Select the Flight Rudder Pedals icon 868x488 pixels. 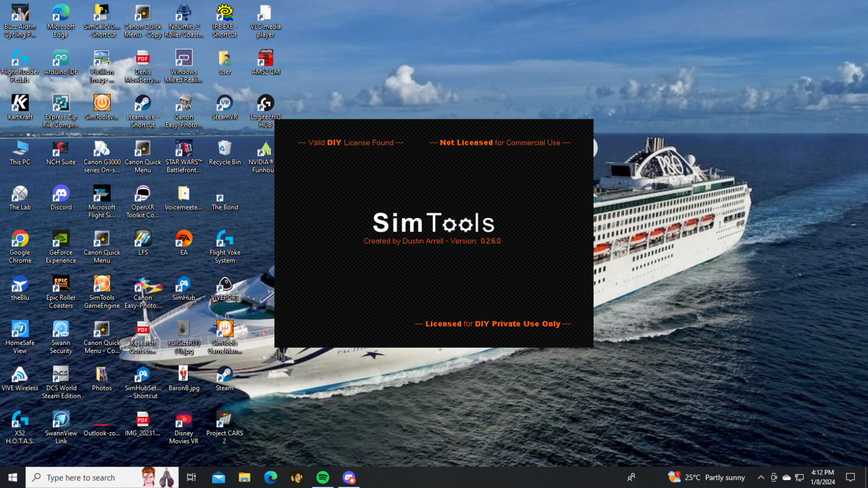click(x=20, y=66)
